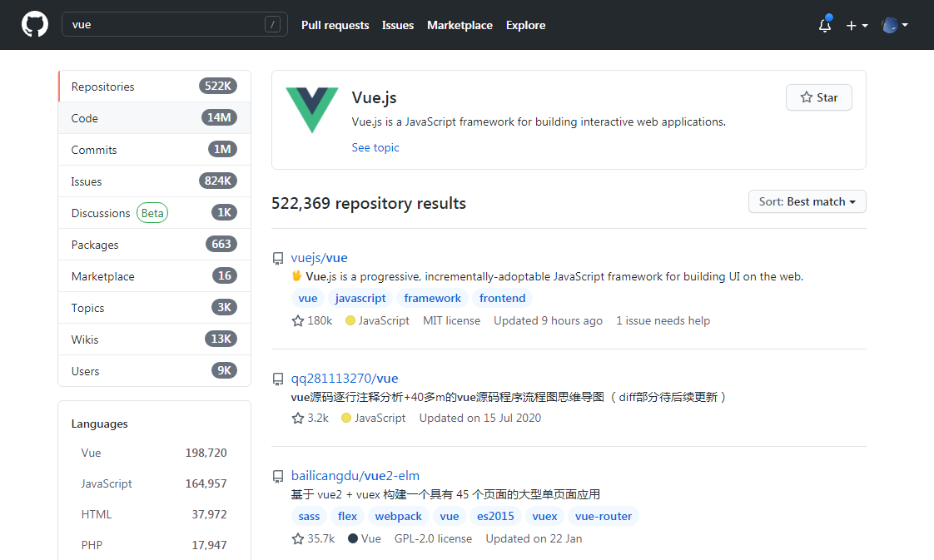Select the Issues filter in the sidebar
The image size is (934, 560).
click(x=86, y=181)
